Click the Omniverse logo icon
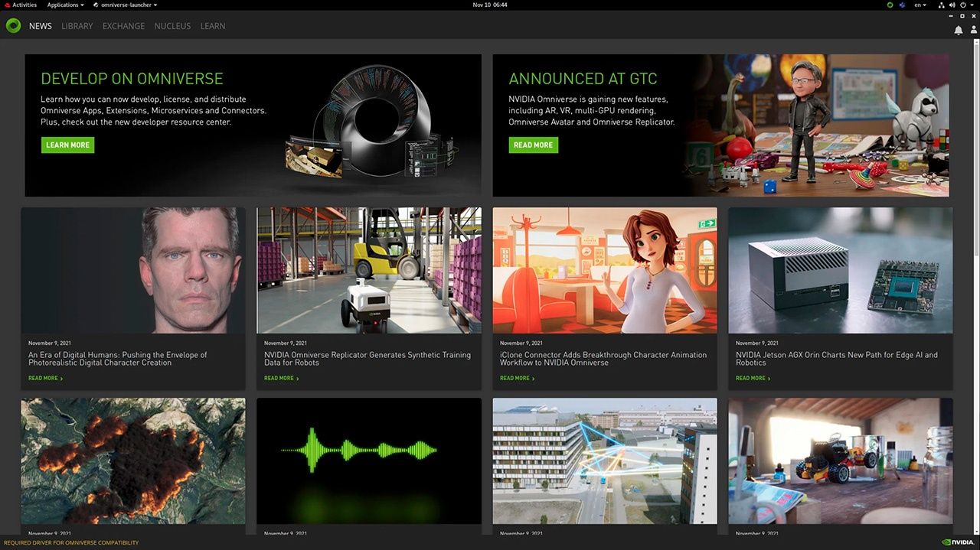 13,26
